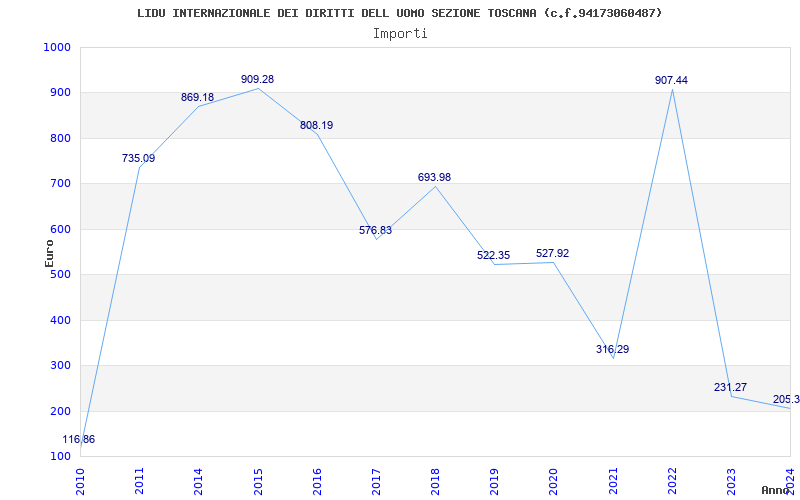Click the data label 116.86
The image size is (800, 500).
(79, 439)
